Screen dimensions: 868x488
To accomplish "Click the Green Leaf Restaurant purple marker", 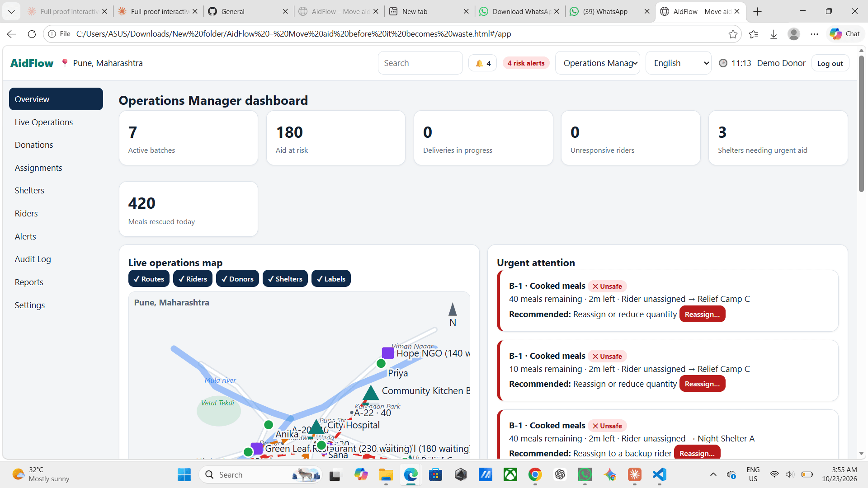I will [257, 448].
